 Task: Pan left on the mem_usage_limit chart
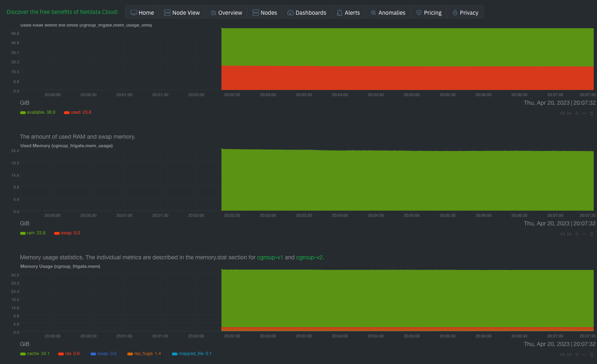562,113
